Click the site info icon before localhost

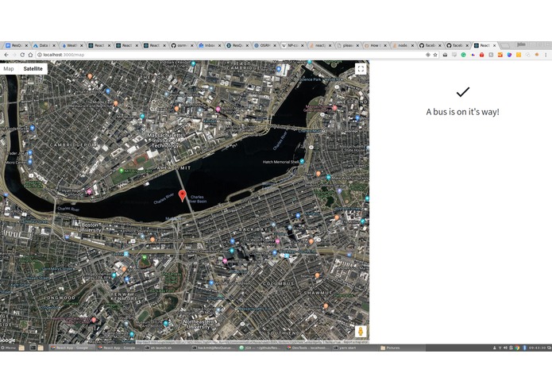click(x=40, y=55)
